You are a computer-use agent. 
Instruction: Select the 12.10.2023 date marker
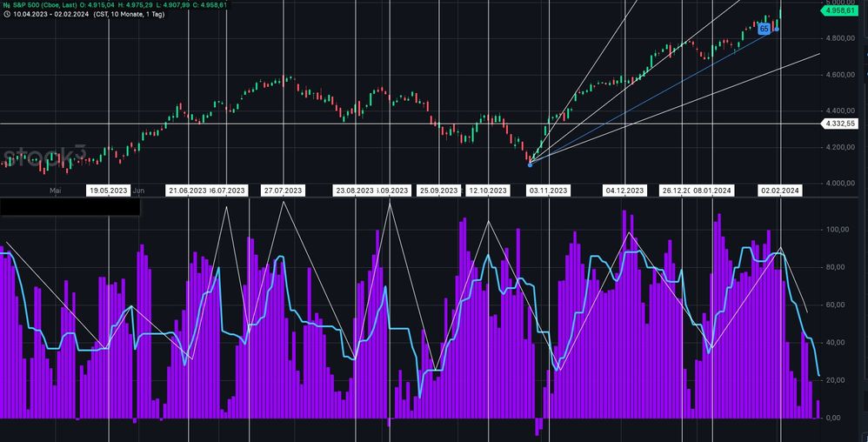pyautogui.click(x=488, y=191)
